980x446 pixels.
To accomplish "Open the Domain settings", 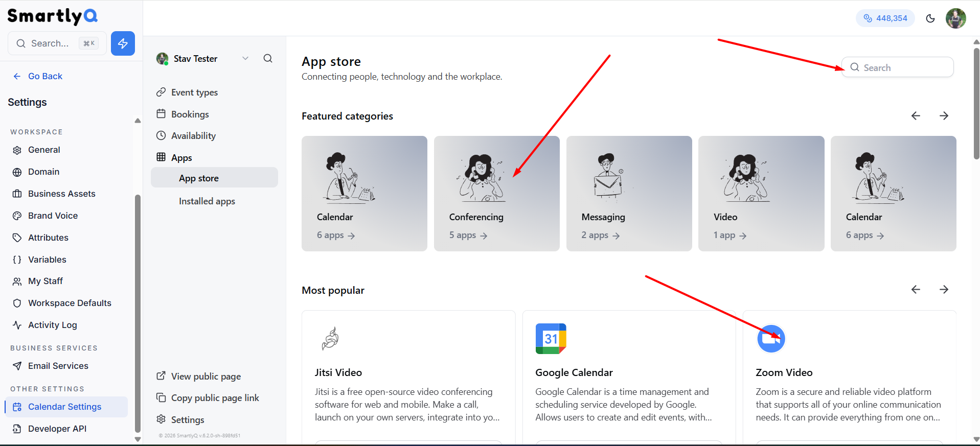I will [43, 172].
